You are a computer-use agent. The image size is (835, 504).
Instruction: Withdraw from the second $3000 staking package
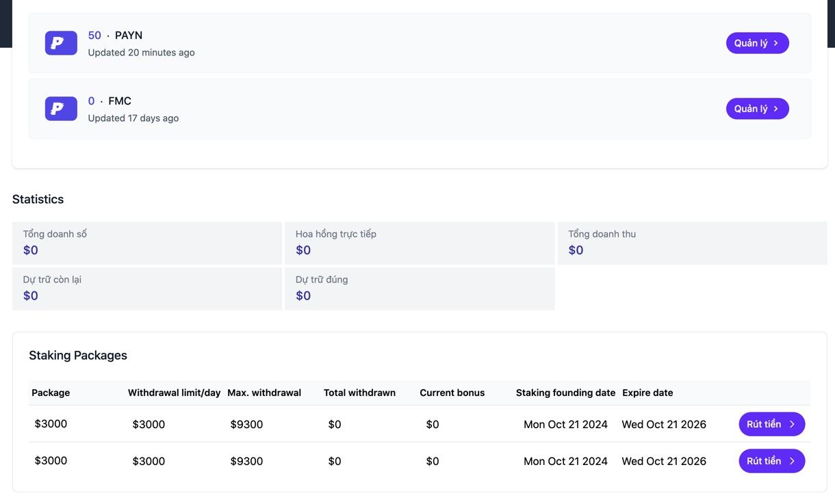pos(771,461)
